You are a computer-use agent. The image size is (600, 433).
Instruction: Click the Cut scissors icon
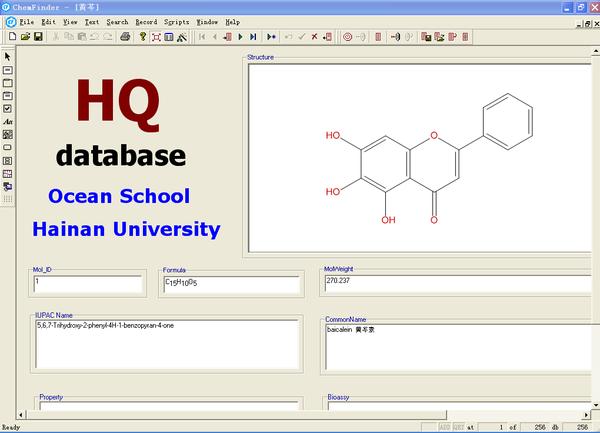[x=56, y=36]
